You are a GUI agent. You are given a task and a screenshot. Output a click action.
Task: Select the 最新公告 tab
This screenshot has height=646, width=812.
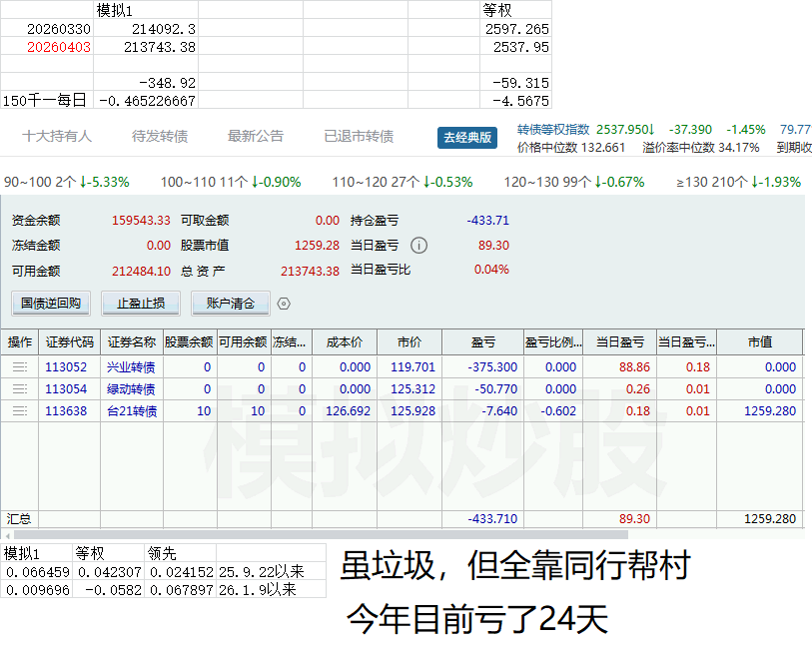(x=256, y=137)
